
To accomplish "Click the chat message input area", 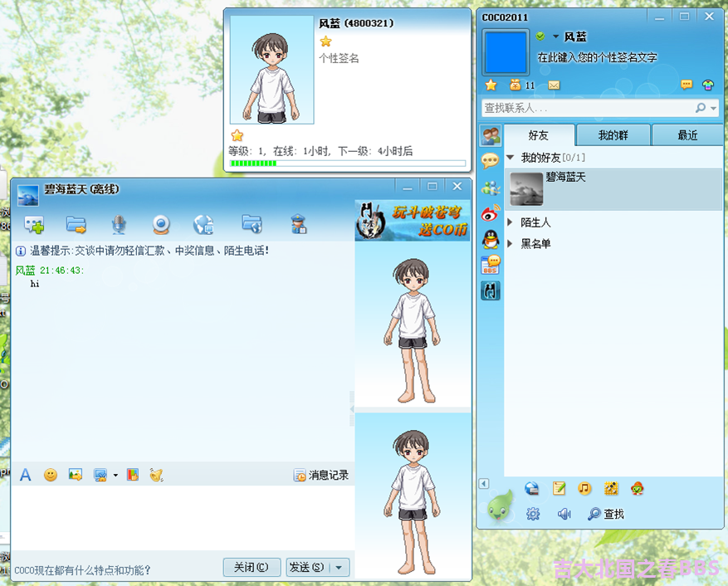I will coord(183,518).
